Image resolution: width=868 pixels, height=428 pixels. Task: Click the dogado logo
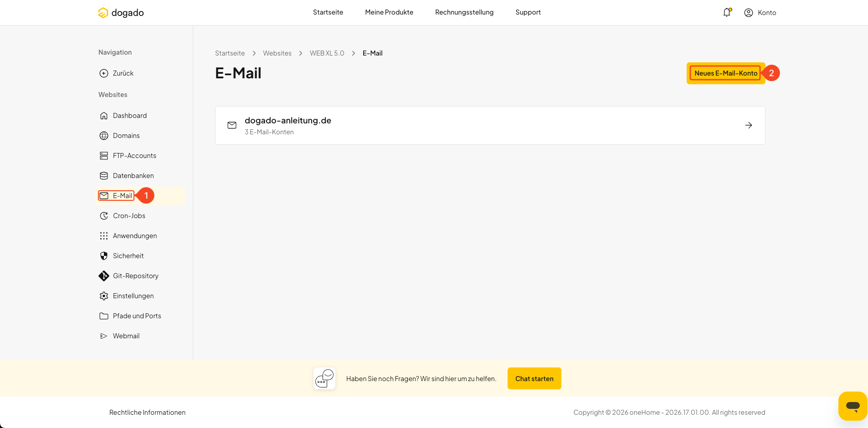[x=121, y=13]
